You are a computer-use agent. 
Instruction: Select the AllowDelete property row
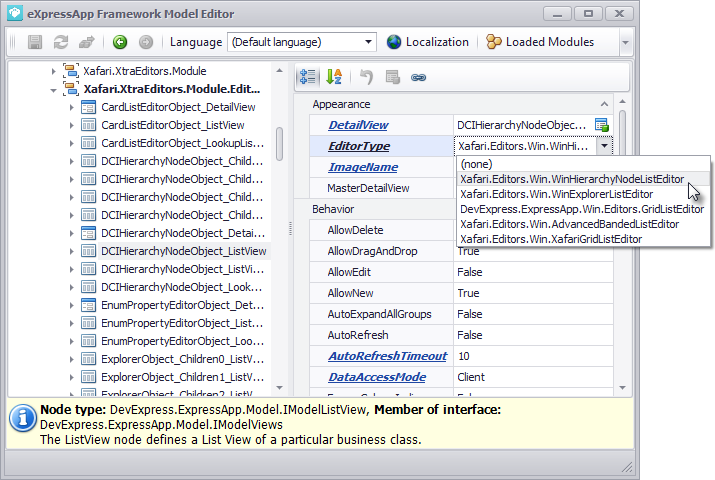coord(381,230)
